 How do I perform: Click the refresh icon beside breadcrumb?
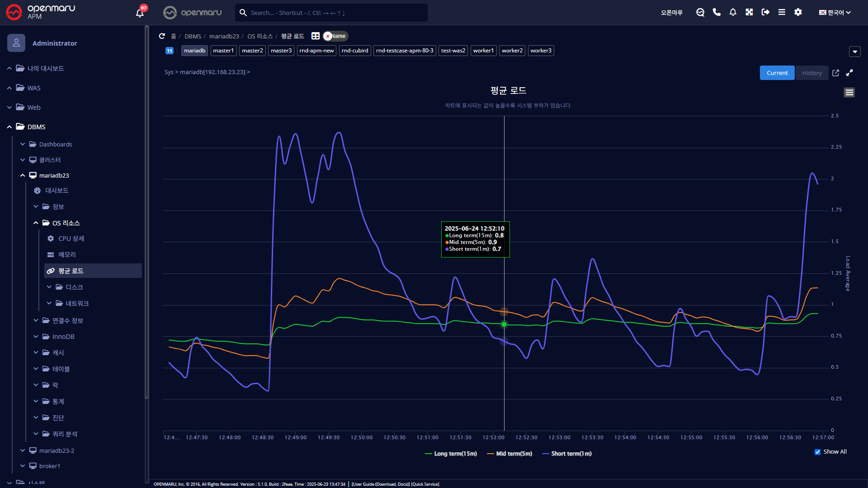click(162, 36)
